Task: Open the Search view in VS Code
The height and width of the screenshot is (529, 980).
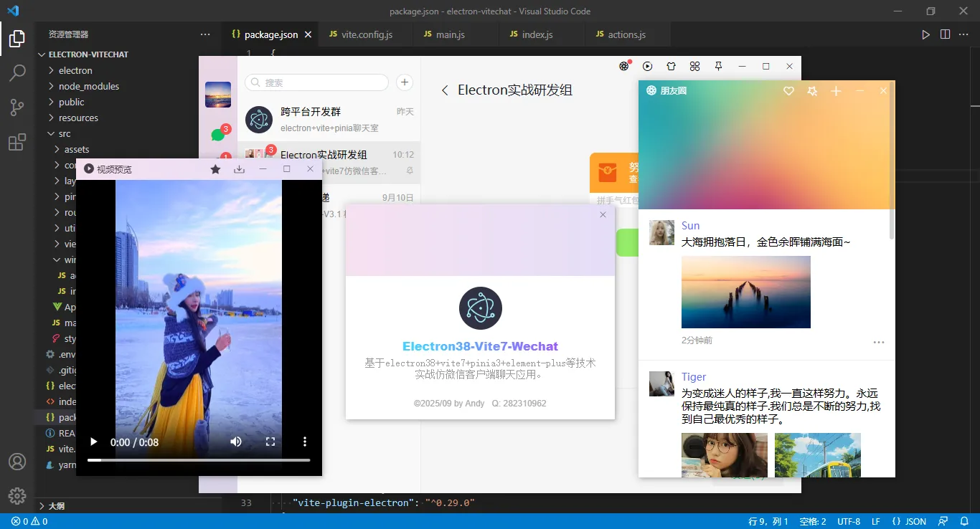Action: point(17,73)
